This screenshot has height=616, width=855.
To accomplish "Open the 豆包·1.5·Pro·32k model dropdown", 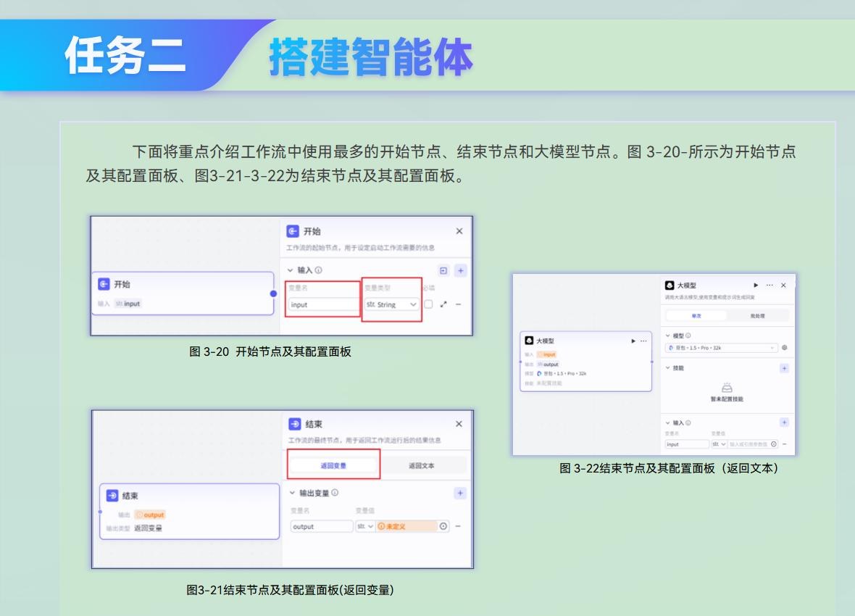I will (x=721, y=348).
